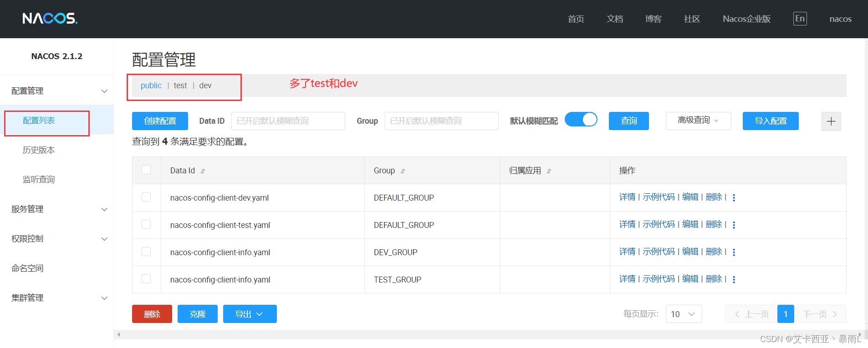868x348 pixels.
Task: Open more actions for DEV_GROUP row
Action: 734,252
